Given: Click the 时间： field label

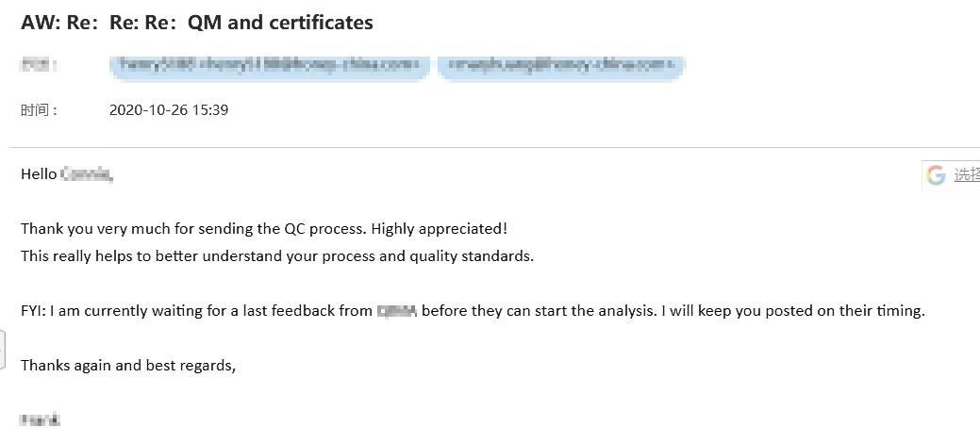Looking at the screenshot, I should (x=40, y=110).
